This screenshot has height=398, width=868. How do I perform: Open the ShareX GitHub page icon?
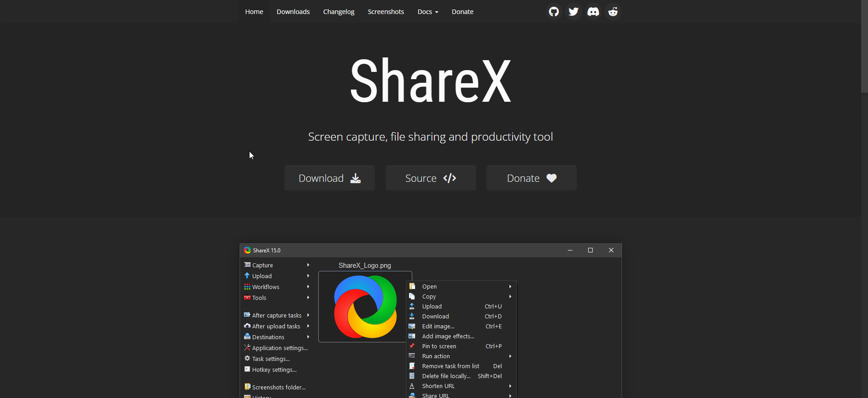pos(554,12)
